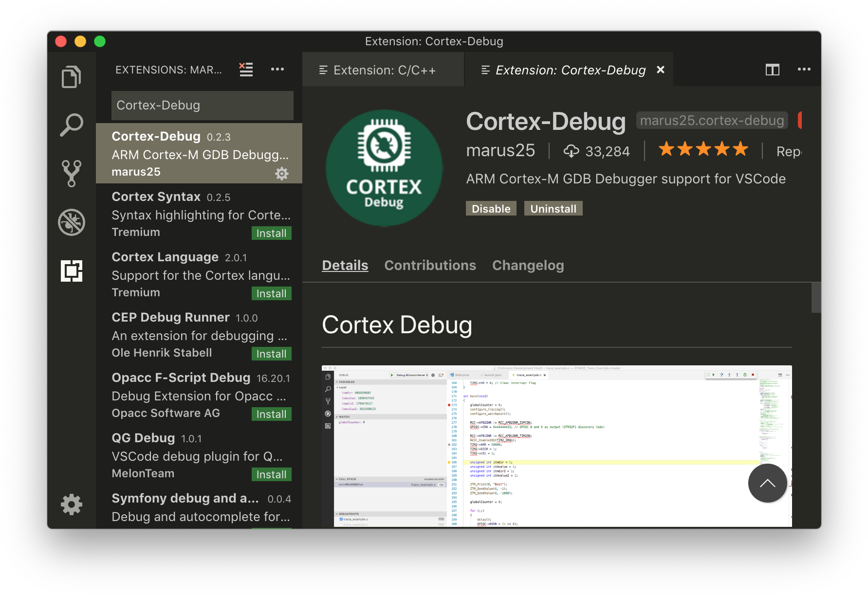Open the Contributions tab

430,265
